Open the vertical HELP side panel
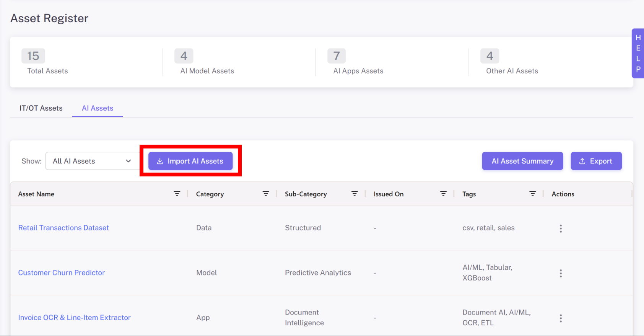The height and width of the screenshot is (336, 644). (638, 54)
